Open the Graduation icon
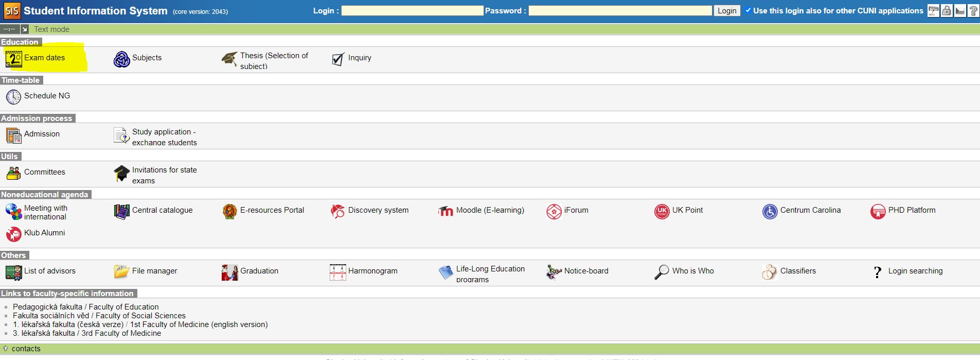The width and height of the screenshot is (980, 360). (229, 272)
